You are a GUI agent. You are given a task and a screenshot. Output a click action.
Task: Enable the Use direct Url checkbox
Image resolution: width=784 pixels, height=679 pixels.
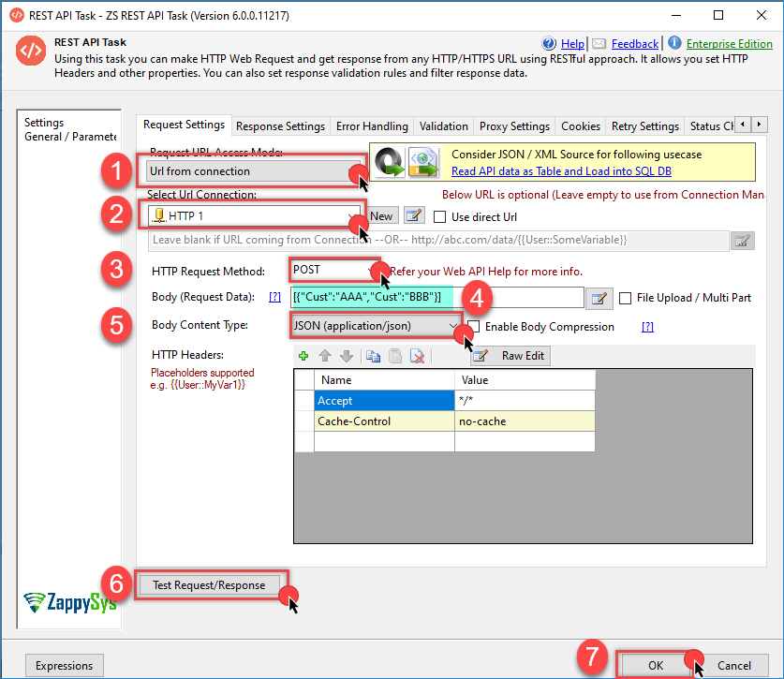coord(441,216)
